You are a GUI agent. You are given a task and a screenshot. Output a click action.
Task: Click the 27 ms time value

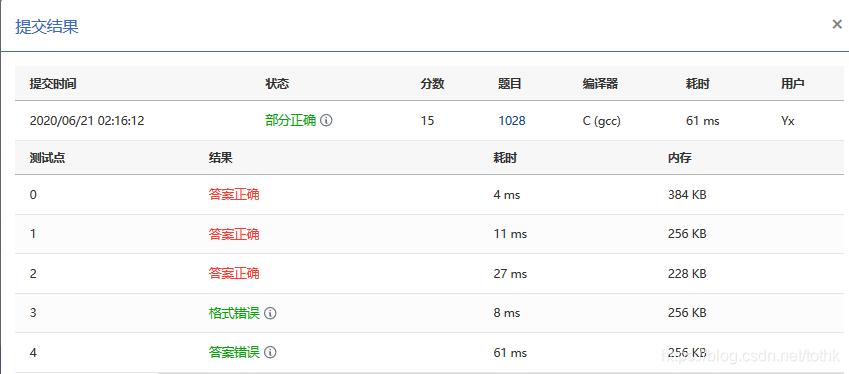click(x=510, y=274)
